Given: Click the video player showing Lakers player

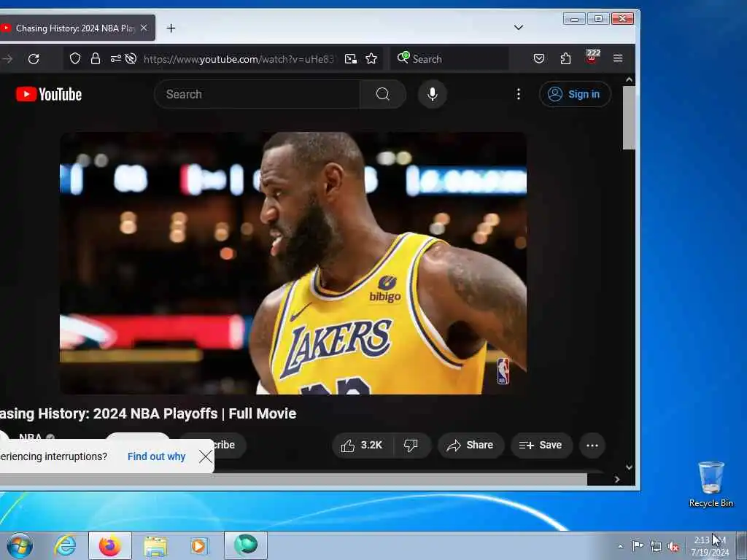Looking at the screenshot, I should [293, 262].
